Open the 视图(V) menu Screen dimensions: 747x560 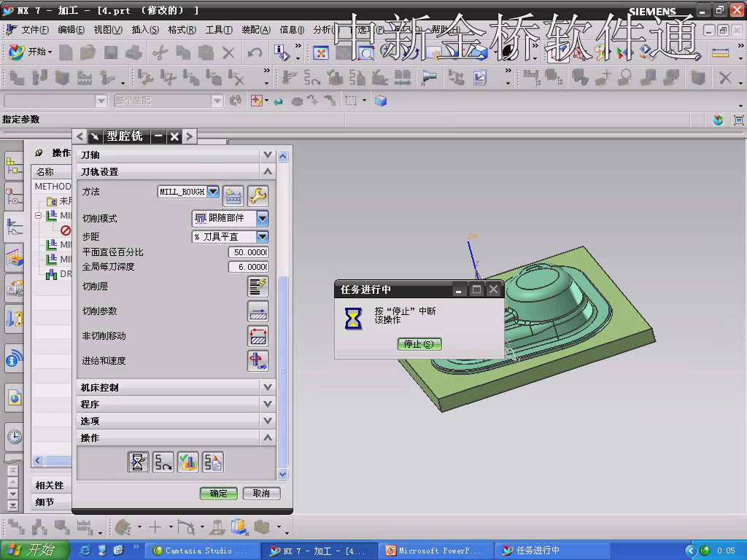(108, 30)
